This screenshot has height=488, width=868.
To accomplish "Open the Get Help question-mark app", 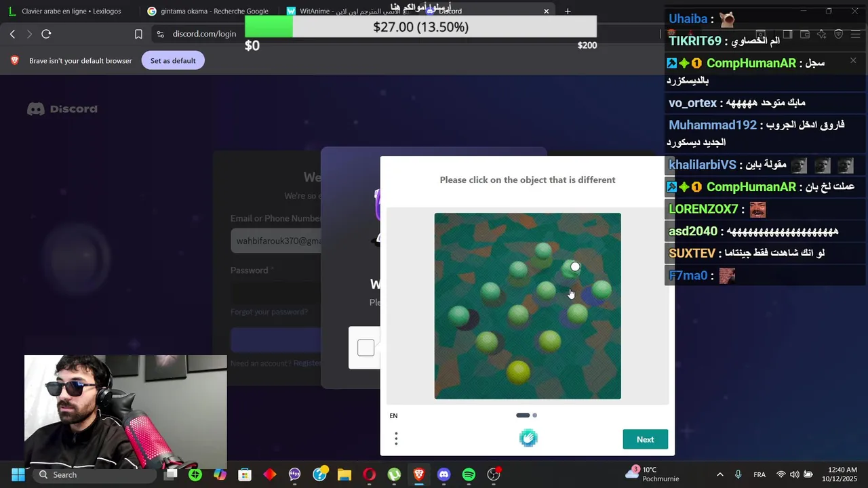I will (319, 474).
